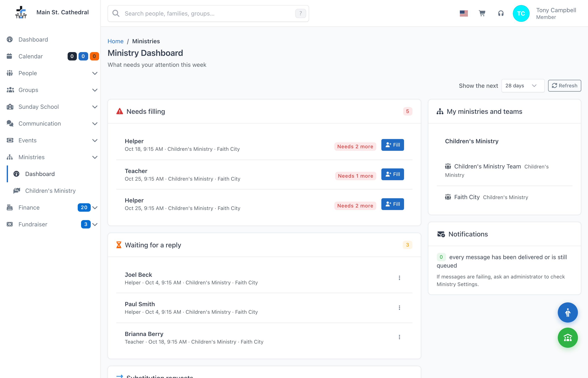The height and width of the screenshot is (378, 588).
Task: Click the green family check-in floating button
Action: pos(567,338)
